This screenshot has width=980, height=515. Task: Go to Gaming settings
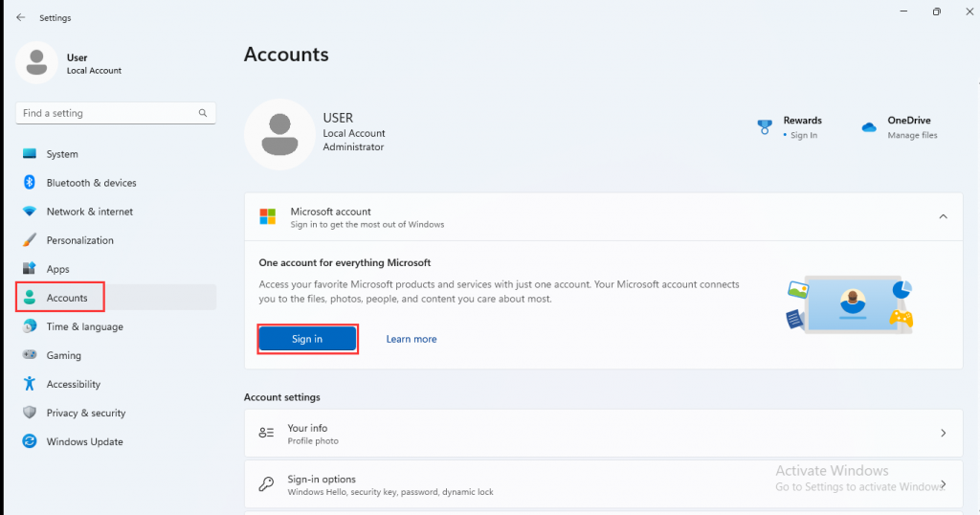click(x=116, y=355)
